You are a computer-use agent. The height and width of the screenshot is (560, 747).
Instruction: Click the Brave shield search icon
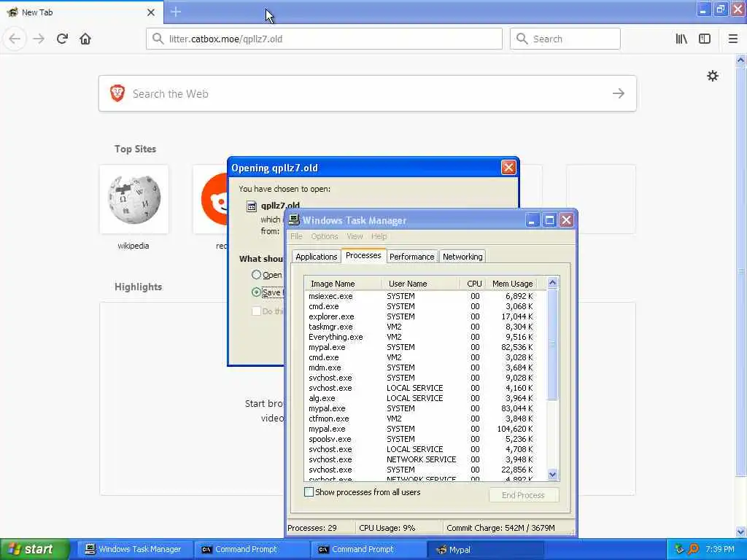click(117, 93)
